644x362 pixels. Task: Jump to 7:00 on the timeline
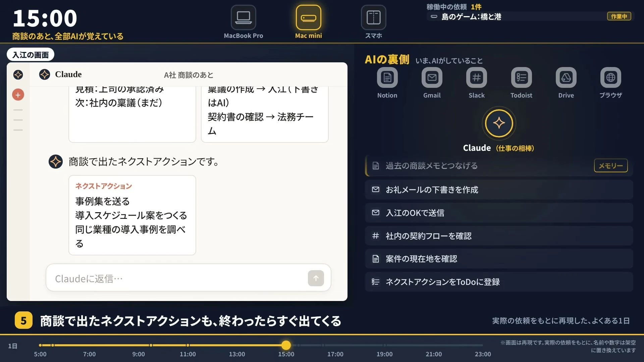pyautogui.click(x=89, y=354)
